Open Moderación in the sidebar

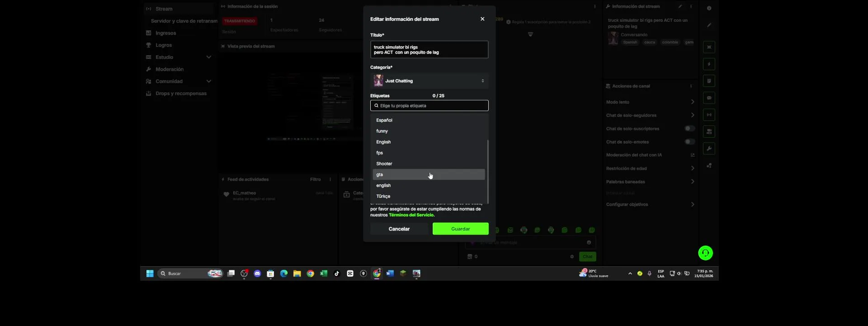[170, 69]
